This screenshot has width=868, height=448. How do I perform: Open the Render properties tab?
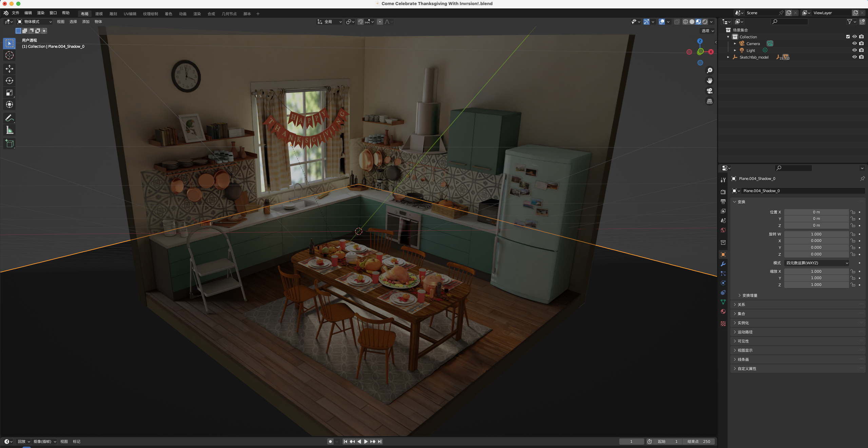pyautogui.click(x=723, y=192)
